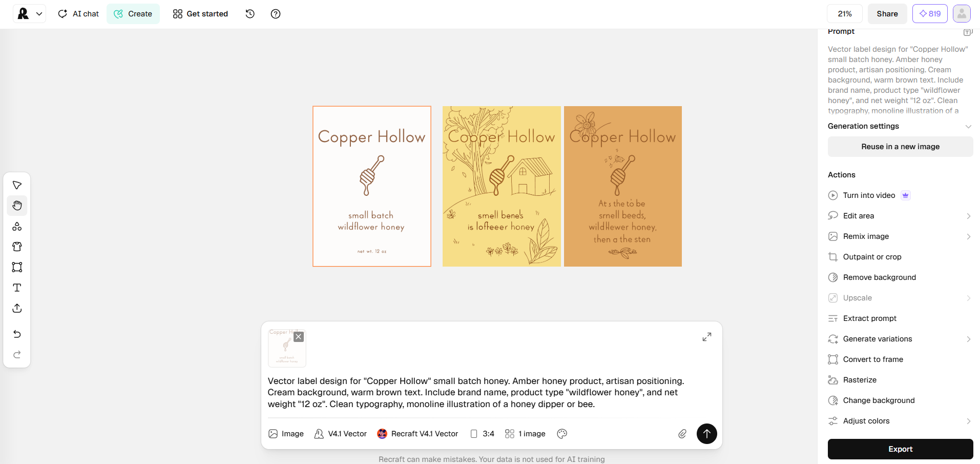Expand the Remix image chevron

pyautogui.click(x=968, y=236)
